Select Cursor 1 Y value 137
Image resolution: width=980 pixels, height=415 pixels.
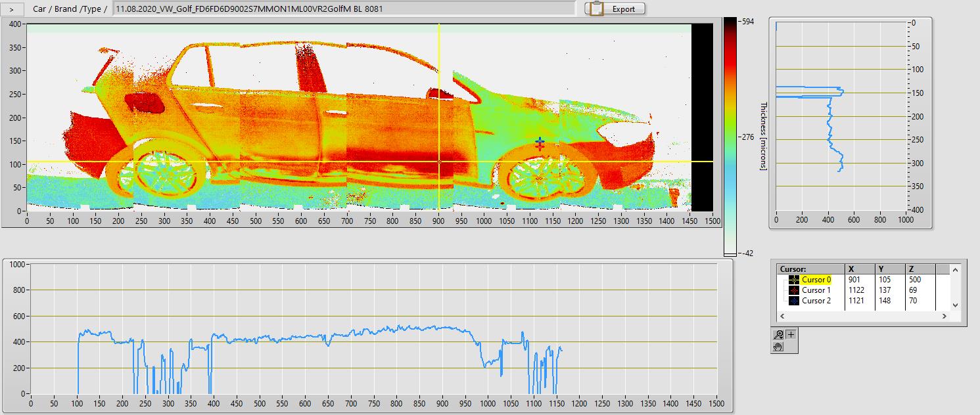885,290
